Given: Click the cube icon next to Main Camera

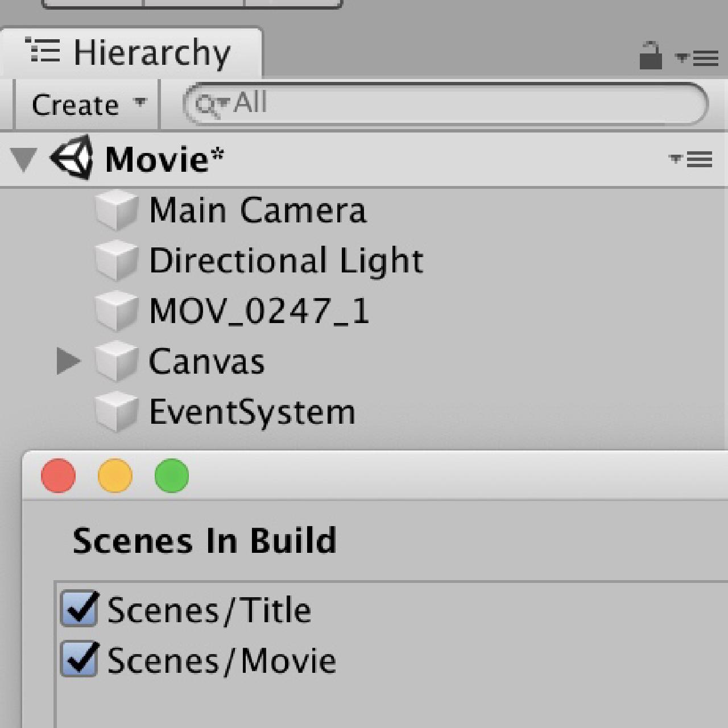Looking at the screenshot, I should tap(117, 210).
